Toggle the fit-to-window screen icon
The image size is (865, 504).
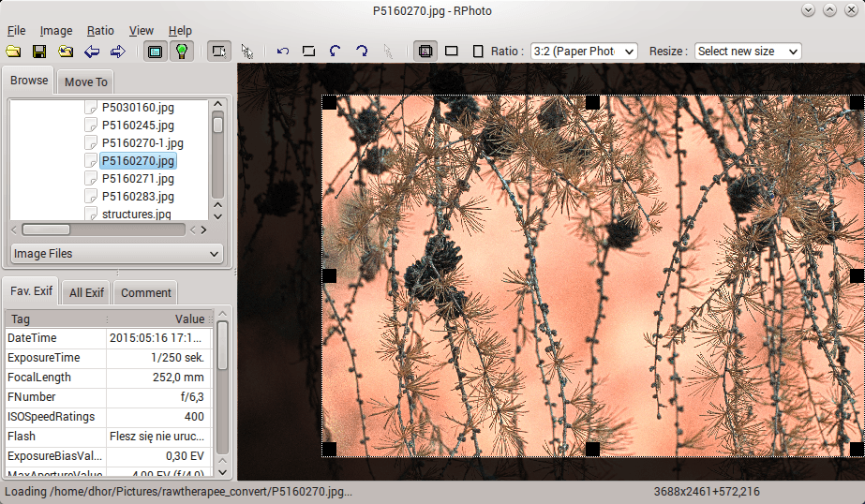(x=155, y=52)
